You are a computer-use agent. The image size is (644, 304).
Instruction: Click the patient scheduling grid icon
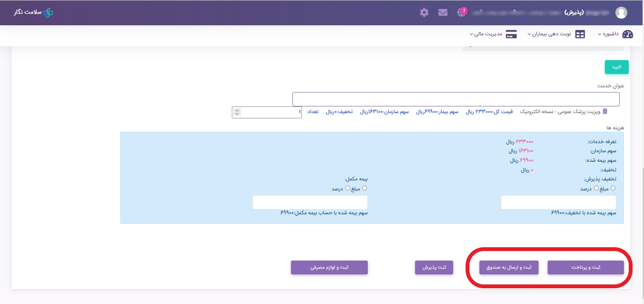[580, 34]
